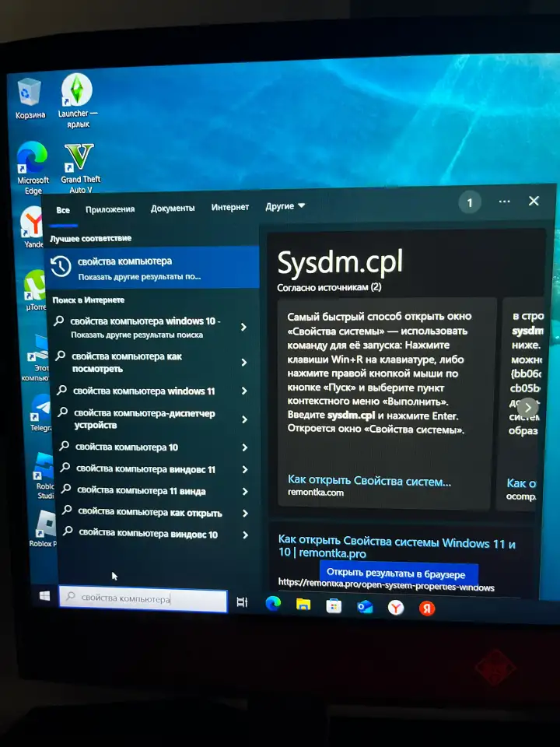Screen dimensions: 560x747
Task: Expand arrow for свойства компьютера виндовс 11
Action: click(x=245, y=470)
